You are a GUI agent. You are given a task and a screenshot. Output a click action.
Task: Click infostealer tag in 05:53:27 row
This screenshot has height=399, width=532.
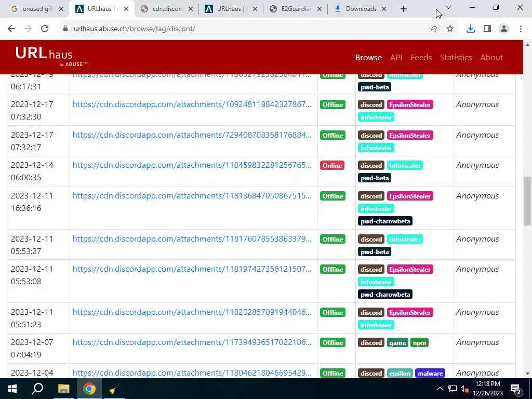pyautogui.click(x=405, y=240)
